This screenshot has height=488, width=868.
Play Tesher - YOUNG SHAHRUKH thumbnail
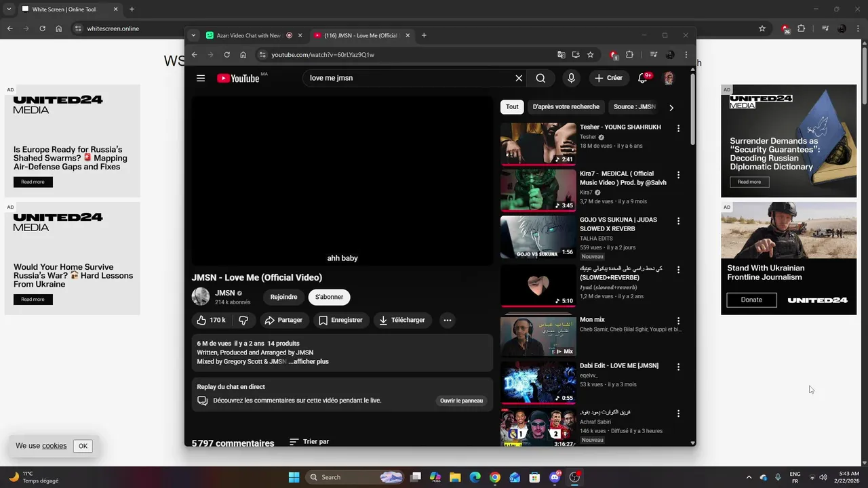pos(538,144)
